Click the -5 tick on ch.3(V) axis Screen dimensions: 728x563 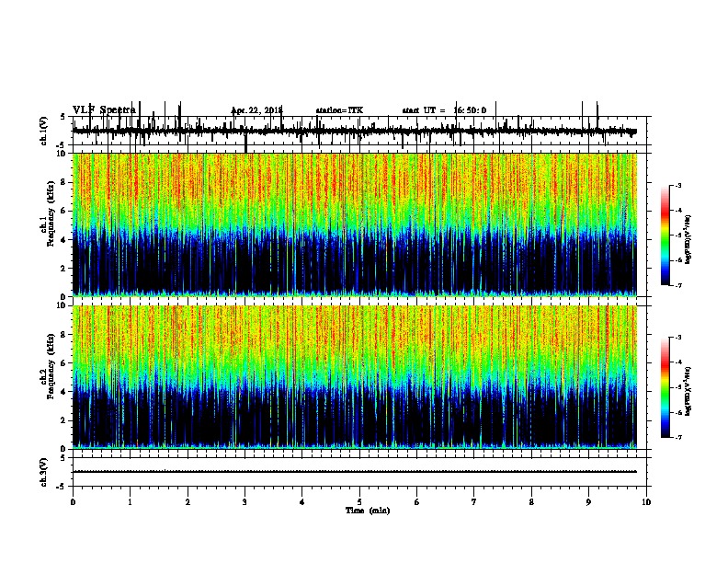(61, 487)
